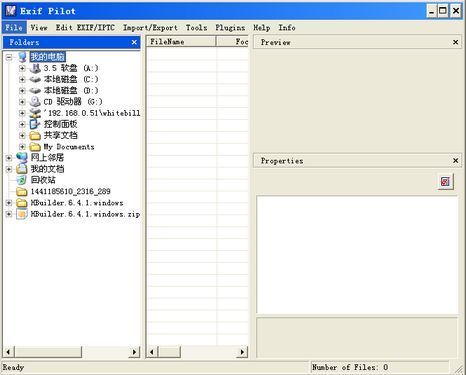Open the Edit EXIF/IPTC menu
The image size is (466, 375).
85,28
